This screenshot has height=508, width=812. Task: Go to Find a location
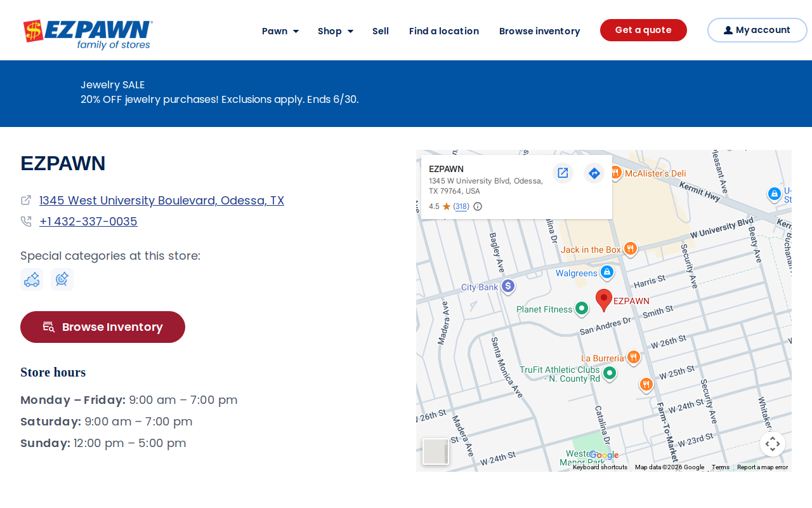[x=444, y=31]
